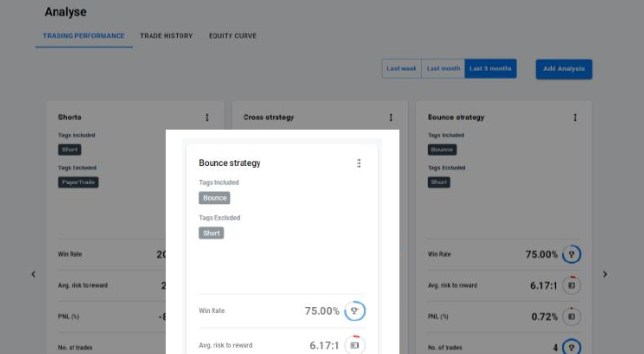This screenshot has height=354, width=644.
Task: Open the Shorts card options menu
Action: click(207, 117)
